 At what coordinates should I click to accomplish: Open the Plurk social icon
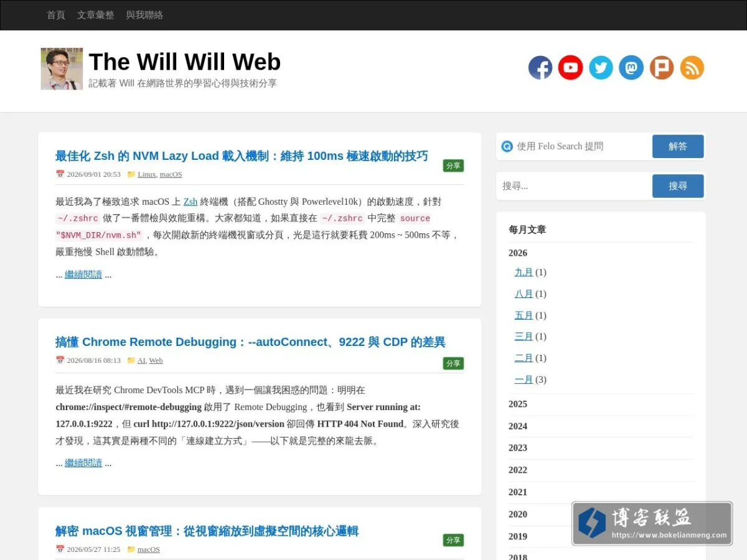tap(662, 68)
